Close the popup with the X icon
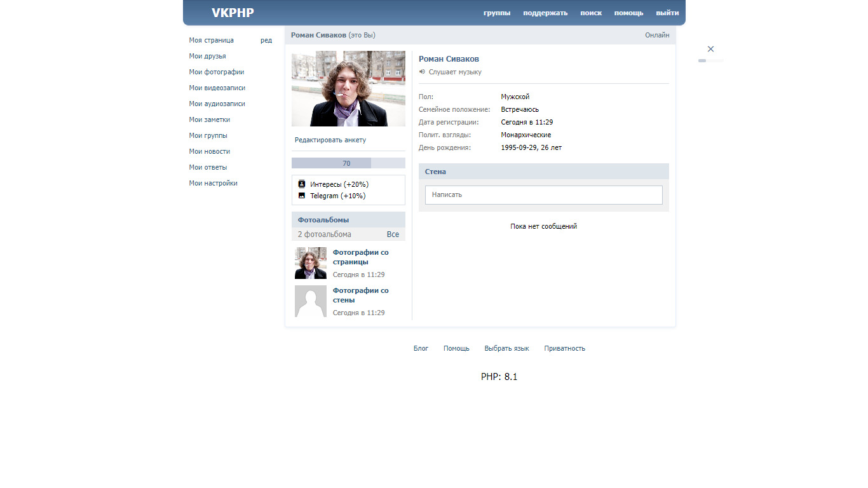868x488 pixels. coord(710,49)
